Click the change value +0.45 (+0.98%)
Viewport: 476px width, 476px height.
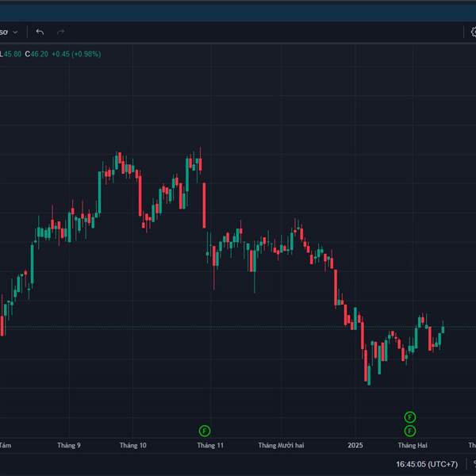tap(76, 54)
